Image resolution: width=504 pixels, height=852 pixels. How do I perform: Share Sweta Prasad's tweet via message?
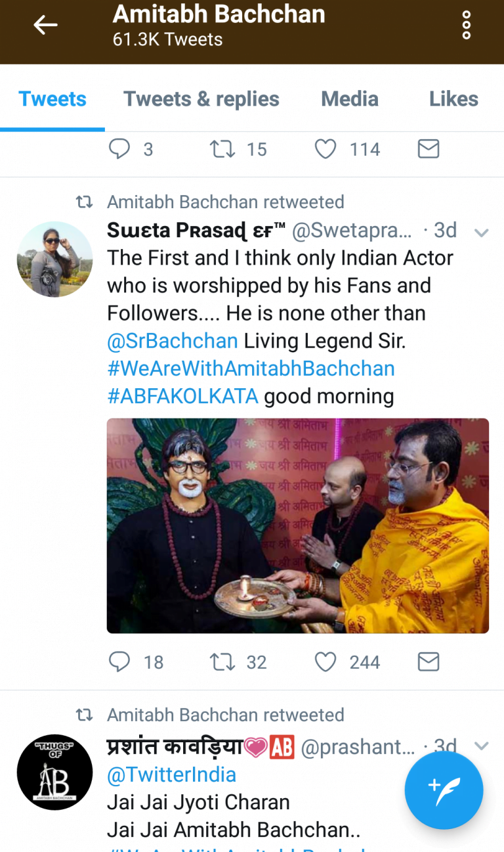(x=428, y=661)
